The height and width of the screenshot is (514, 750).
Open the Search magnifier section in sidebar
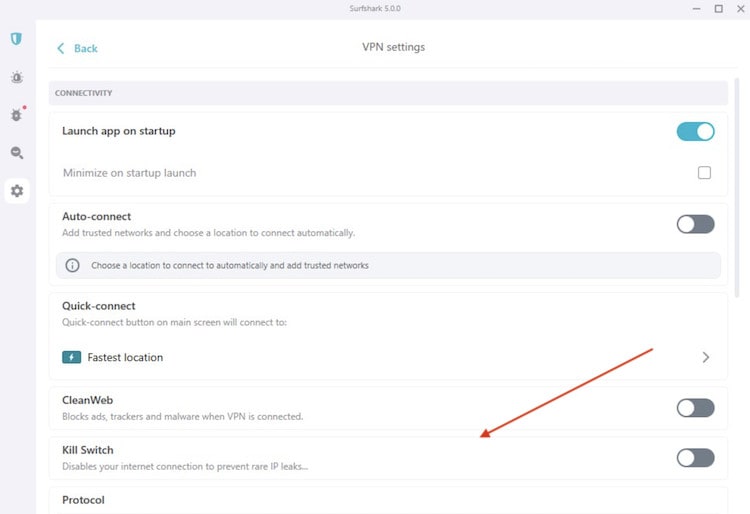click(x=16, y=153)
